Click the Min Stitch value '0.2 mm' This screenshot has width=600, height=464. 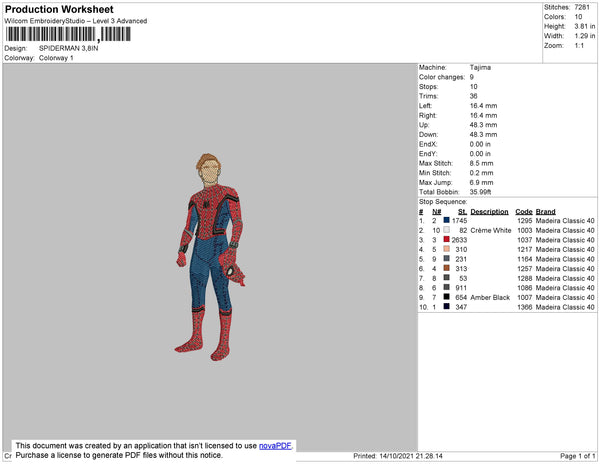[481, 173]
